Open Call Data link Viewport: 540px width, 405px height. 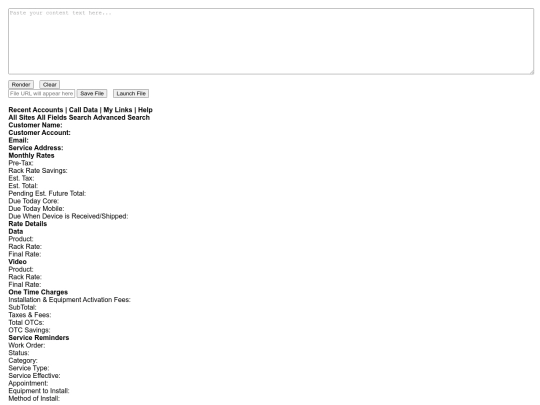83,110
